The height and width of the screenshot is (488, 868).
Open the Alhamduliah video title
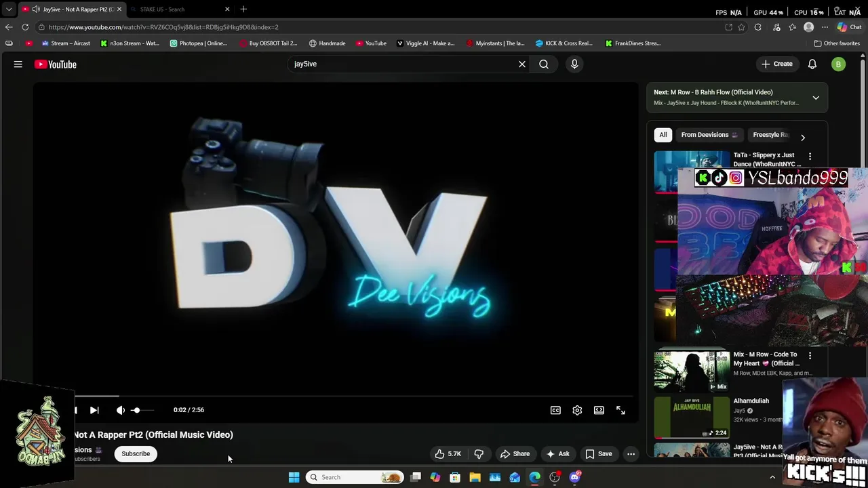751,401
